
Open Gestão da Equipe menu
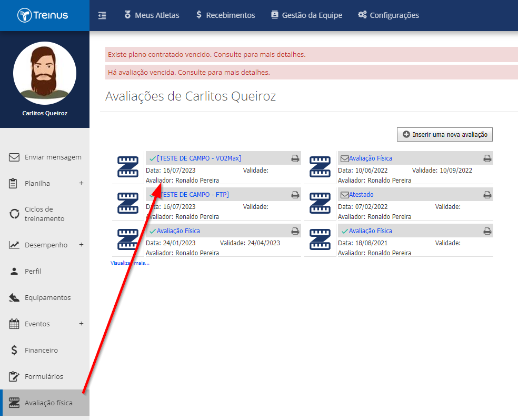tap(306, 15)
